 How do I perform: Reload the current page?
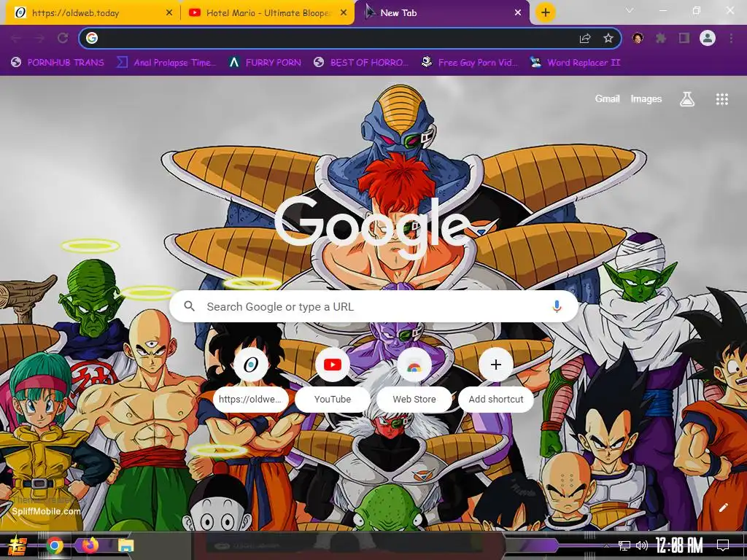63,38
